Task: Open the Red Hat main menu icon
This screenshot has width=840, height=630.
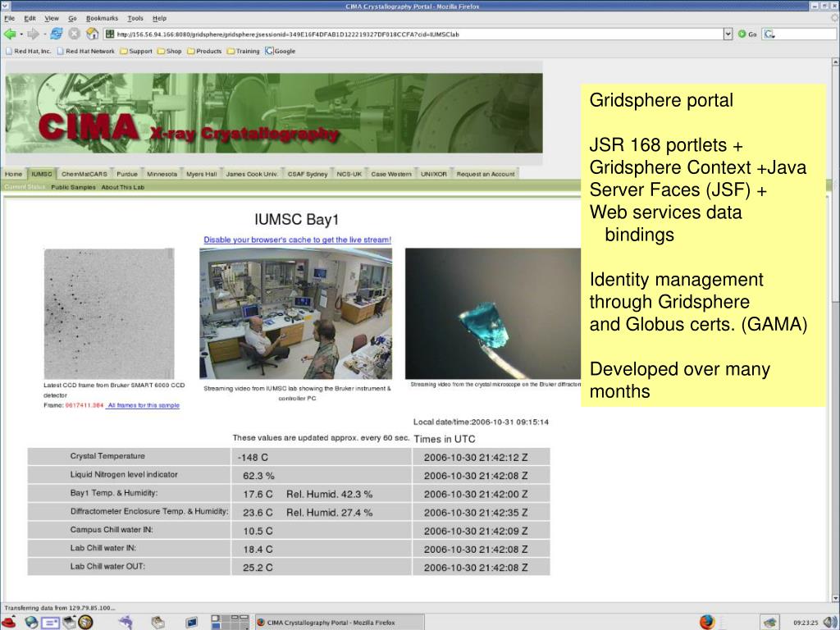Action: [x=8, y=622]
